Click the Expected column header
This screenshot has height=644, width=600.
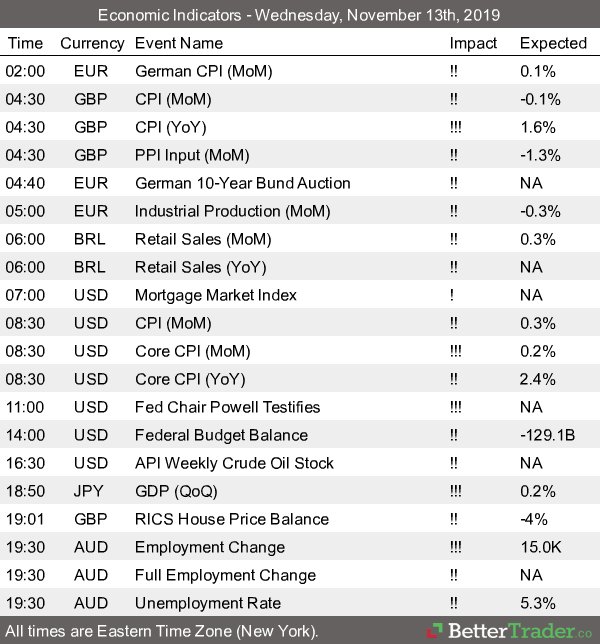coord(553,43)
